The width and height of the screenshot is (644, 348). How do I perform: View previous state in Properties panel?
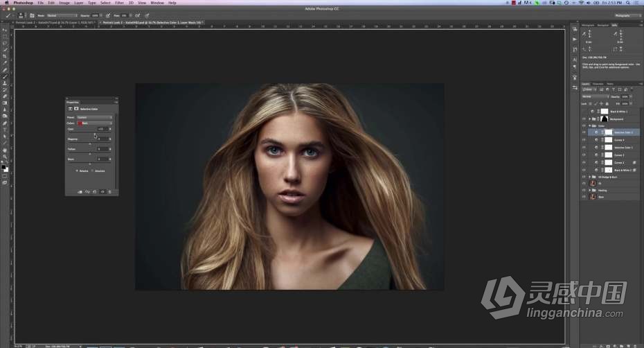[87, 192]
